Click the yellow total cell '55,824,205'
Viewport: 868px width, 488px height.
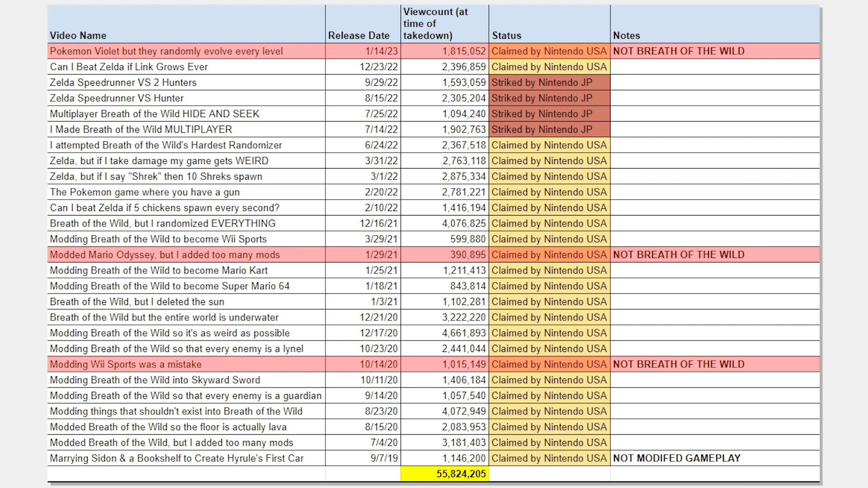pos(444,474)
